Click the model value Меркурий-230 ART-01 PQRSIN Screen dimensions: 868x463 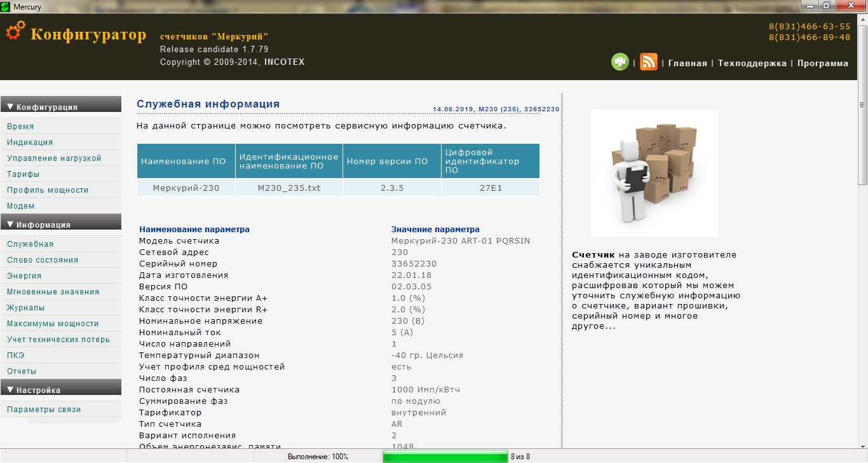(461, 241)
